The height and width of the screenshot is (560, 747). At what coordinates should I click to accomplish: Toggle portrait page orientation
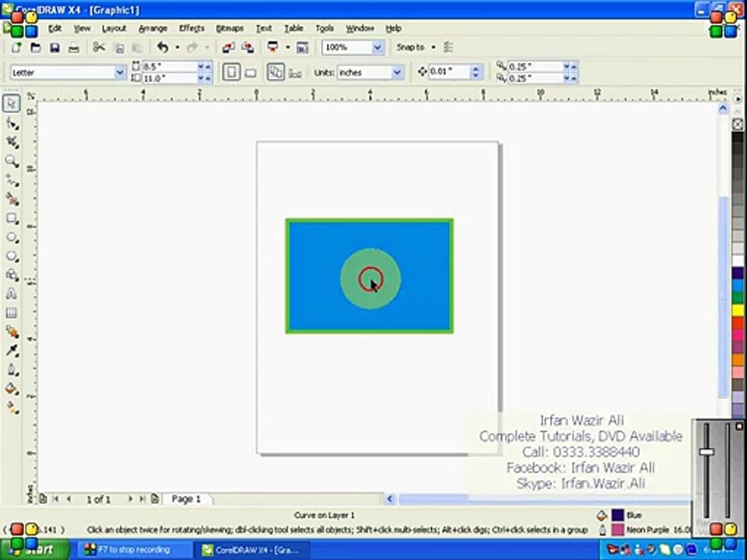(x=231, y=72)
